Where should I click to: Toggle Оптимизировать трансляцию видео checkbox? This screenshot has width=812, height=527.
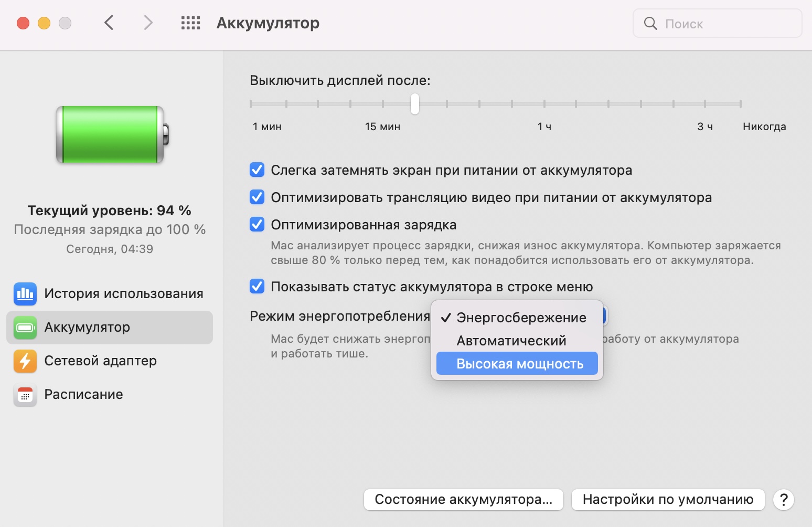[257, 197]
